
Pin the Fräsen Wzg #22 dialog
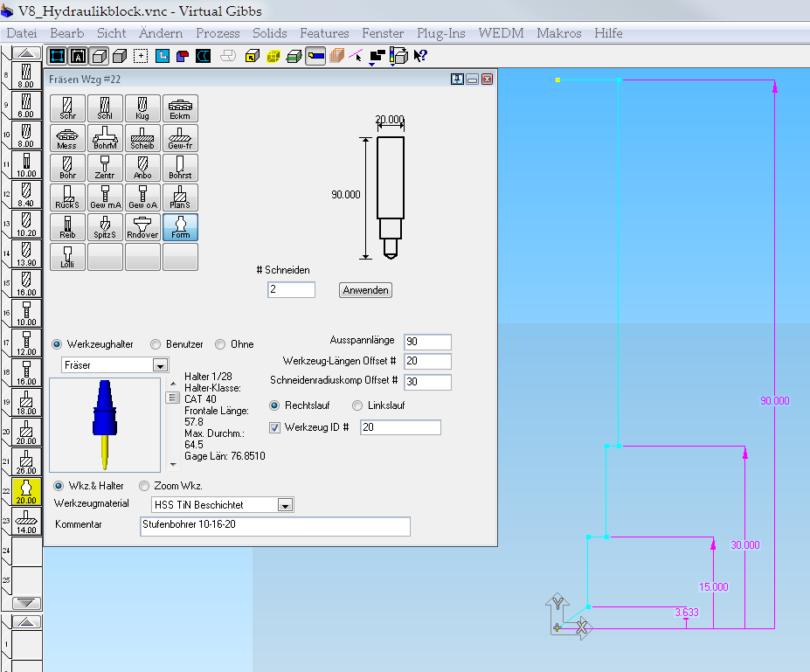click(x=457, y=79)
